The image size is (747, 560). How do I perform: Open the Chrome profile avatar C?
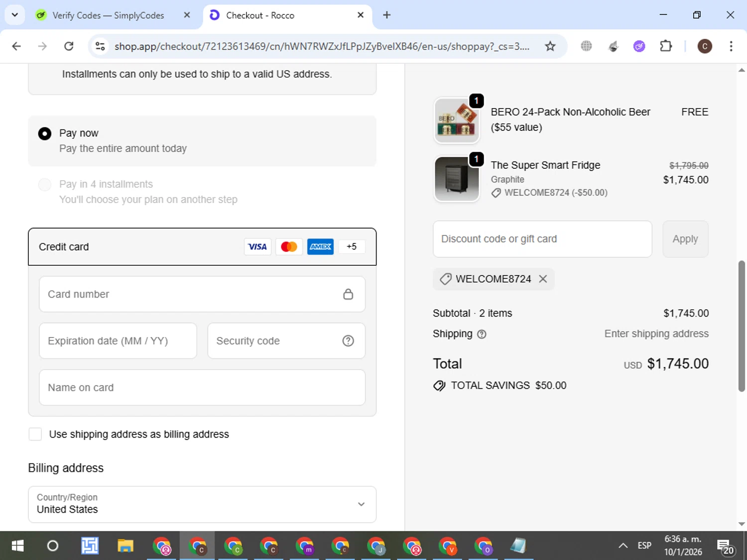704,46
